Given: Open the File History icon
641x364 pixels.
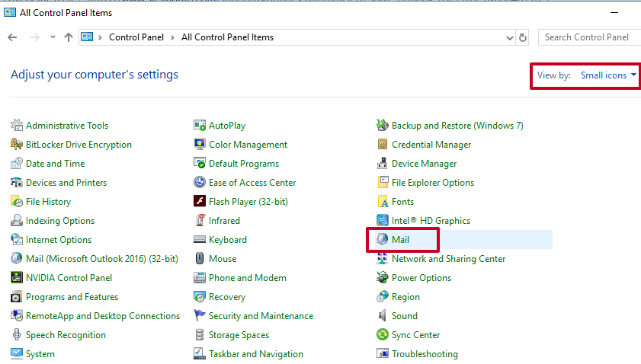Looking at the screenshot, I should point(17,201).
